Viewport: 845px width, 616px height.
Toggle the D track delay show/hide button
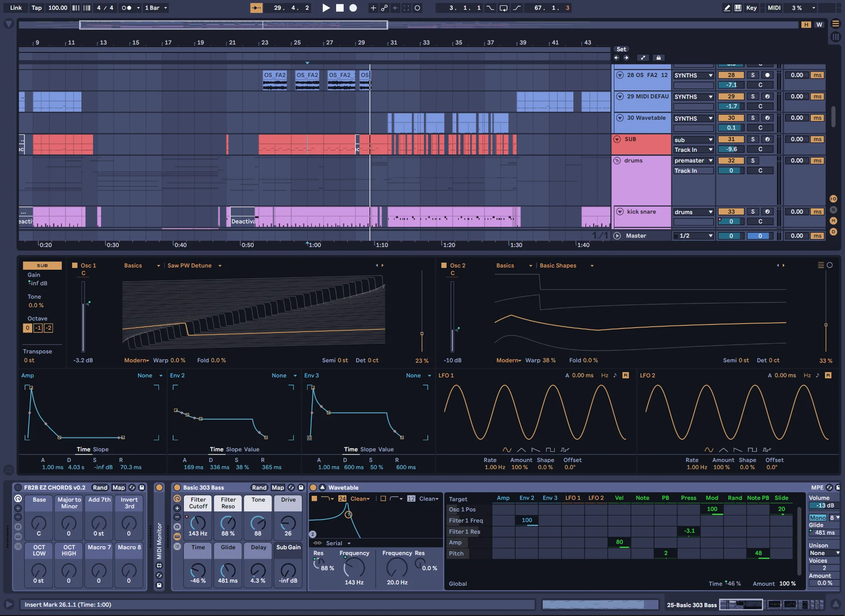[x=833, y=231]
